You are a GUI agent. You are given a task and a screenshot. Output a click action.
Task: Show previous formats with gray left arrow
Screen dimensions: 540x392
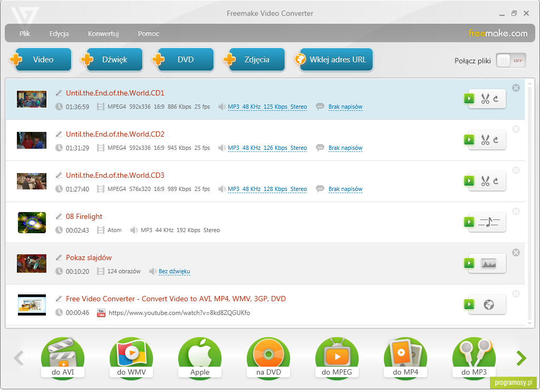click(18, 358)
